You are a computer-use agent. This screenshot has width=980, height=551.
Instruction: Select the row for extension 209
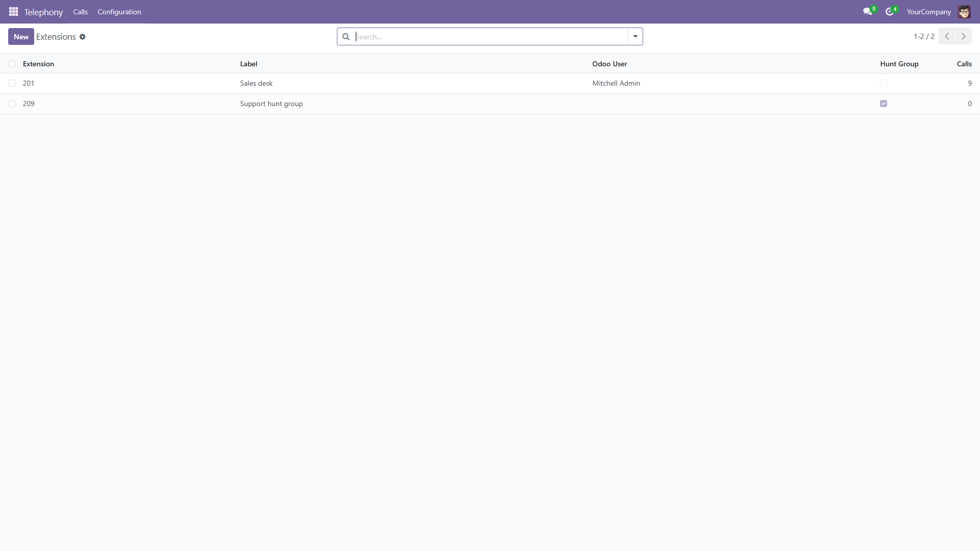[12, 104]
